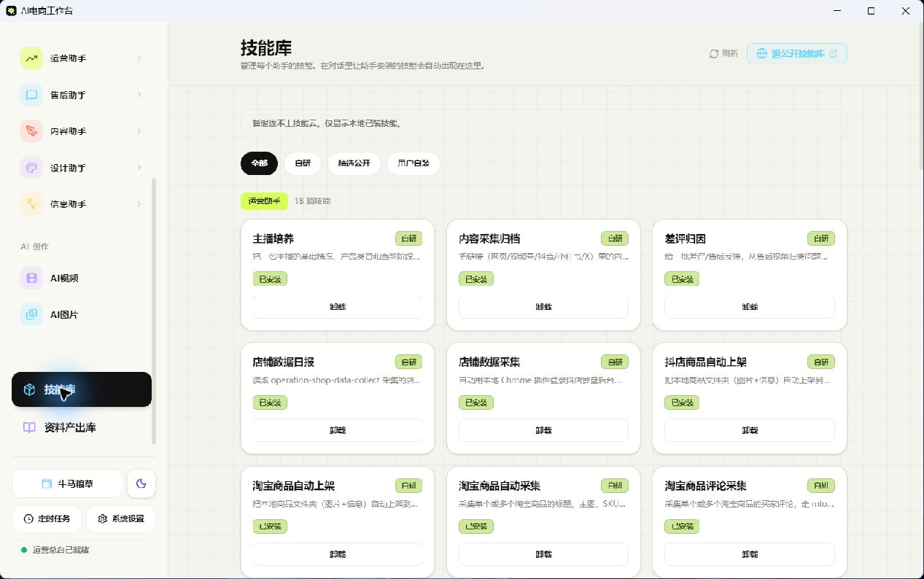Image resolution: width=924 pixels, height=579 pixels.
Task: Click the 已安装 badge on 店铺数据采集 card
Action: pyautogui.click(x=476, y=403)
